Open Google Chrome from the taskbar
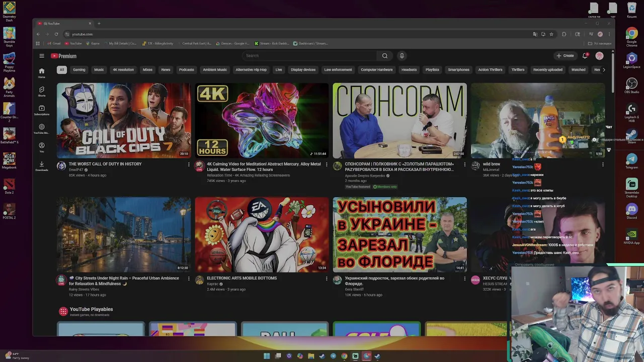Screen dimensions: 644x362 click(344, 356)
